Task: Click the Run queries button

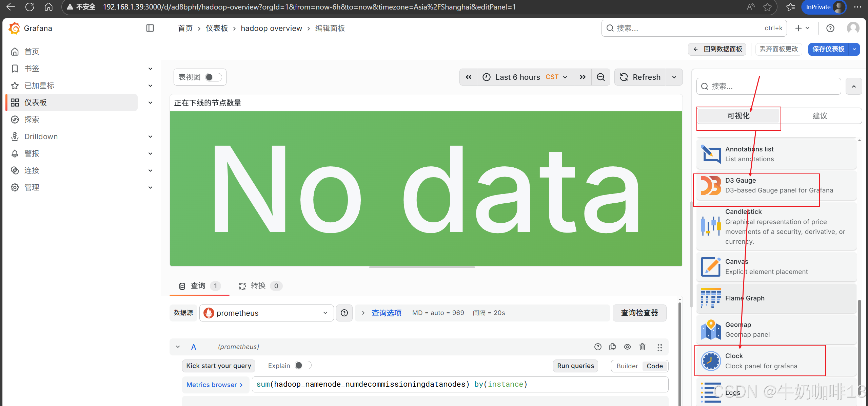Action: (x=575, y=366)
